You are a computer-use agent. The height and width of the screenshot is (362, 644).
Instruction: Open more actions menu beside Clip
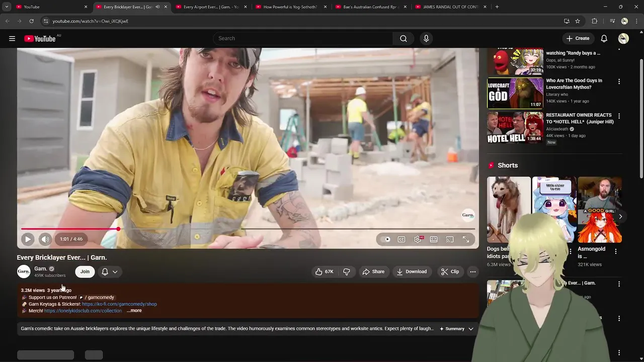pos(473,271)
